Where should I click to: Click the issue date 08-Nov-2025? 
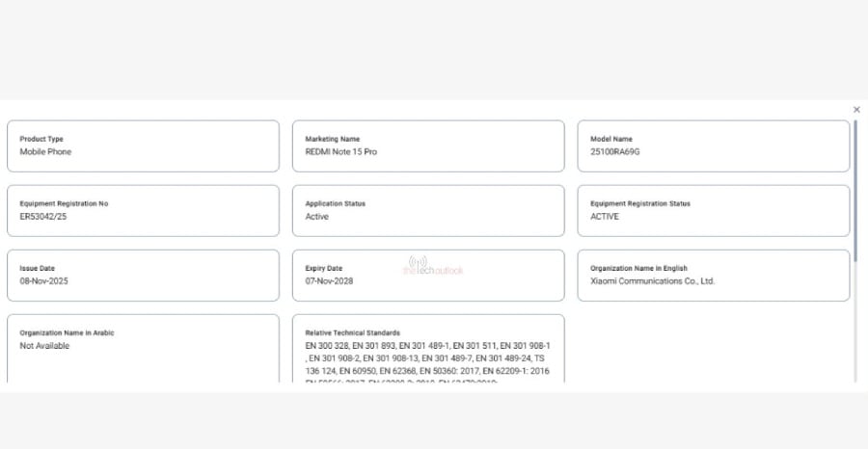coord(44,281)
